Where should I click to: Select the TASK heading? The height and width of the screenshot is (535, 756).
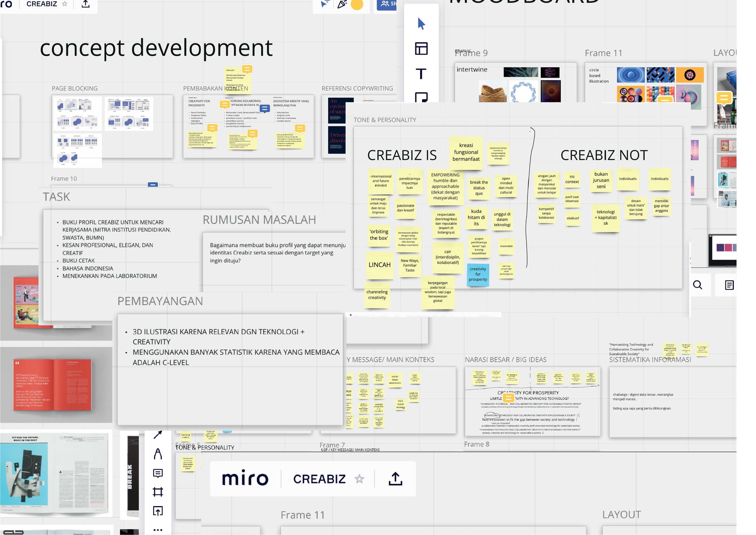coord(56,197)
